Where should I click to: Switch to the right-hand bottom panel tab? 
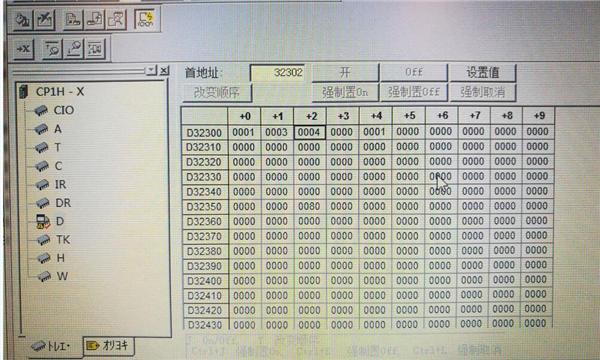click(109, 346)
